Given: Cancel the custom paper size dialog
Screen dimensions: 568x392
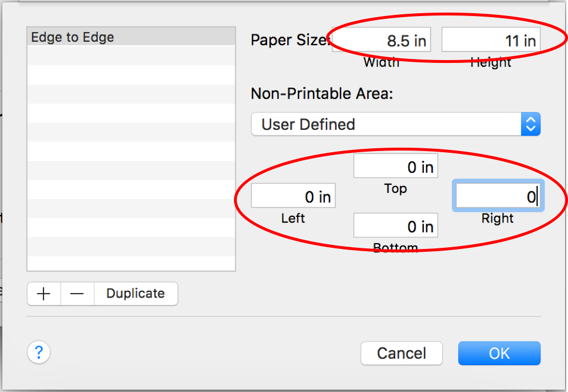Looking at the screenshot, I should pos(402,353).
